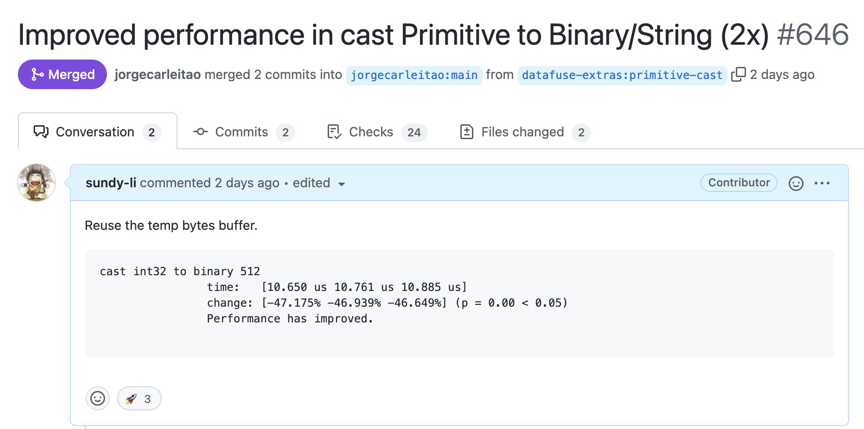Screen dimensions: 864x429
Task: Add emoji reaction in comment header
Action: (x=796, y=183)
